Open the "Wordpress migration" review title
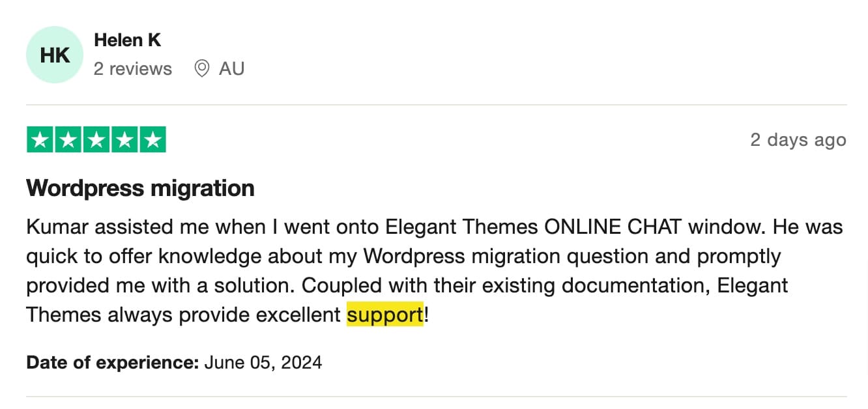 [140, 188]
